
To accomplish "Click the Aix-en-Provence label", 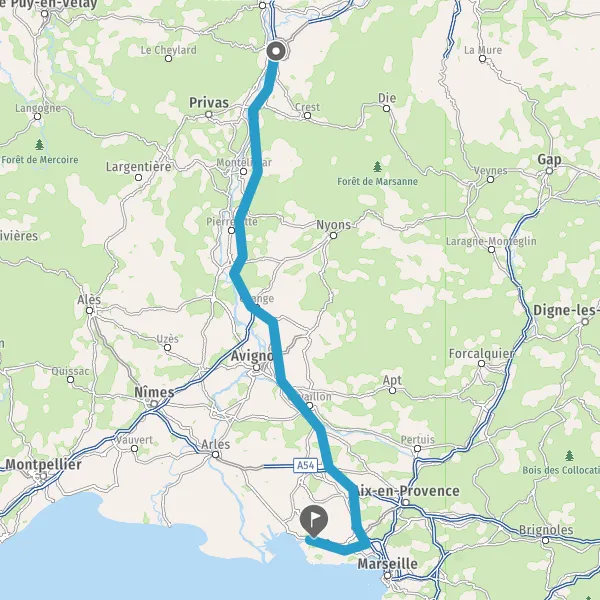I will coord(408,491).
